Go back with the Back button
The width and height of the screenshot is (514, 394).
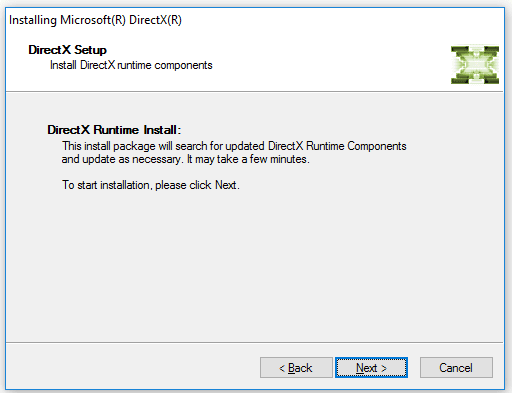(296, 368)
